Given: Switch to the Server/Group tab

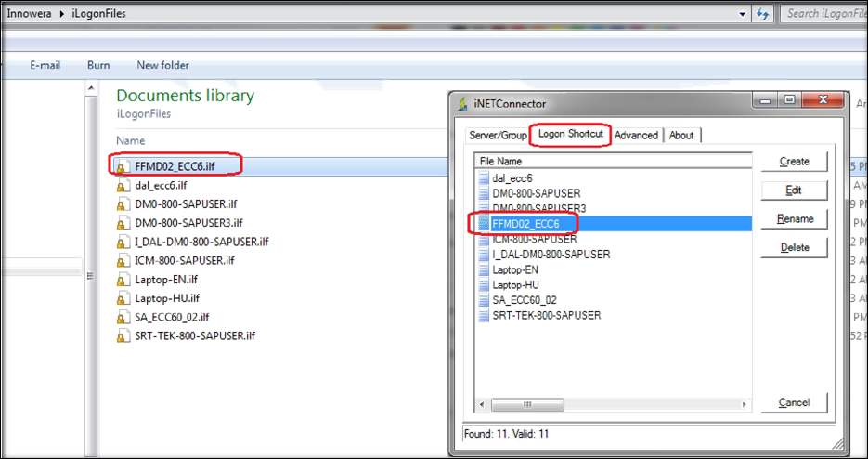Looking at the screenshot, I should [x=497, y=135].
